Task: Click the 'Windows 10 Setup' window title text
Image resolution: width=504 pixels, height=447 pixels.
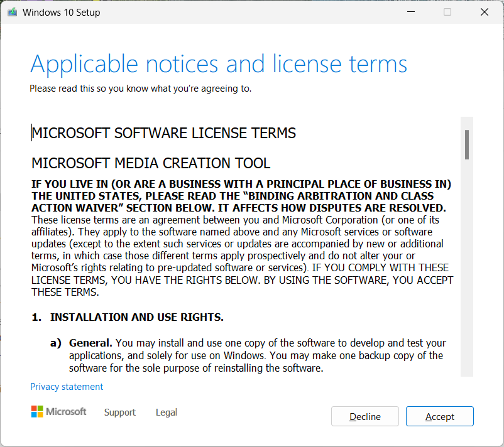Action: click(x=62, y=12)
